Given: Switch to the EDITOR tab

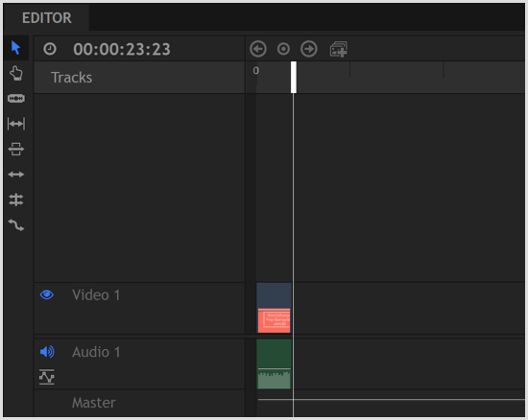Looking at the screenshot, I should pyautogui.click(x=46, y=18).
